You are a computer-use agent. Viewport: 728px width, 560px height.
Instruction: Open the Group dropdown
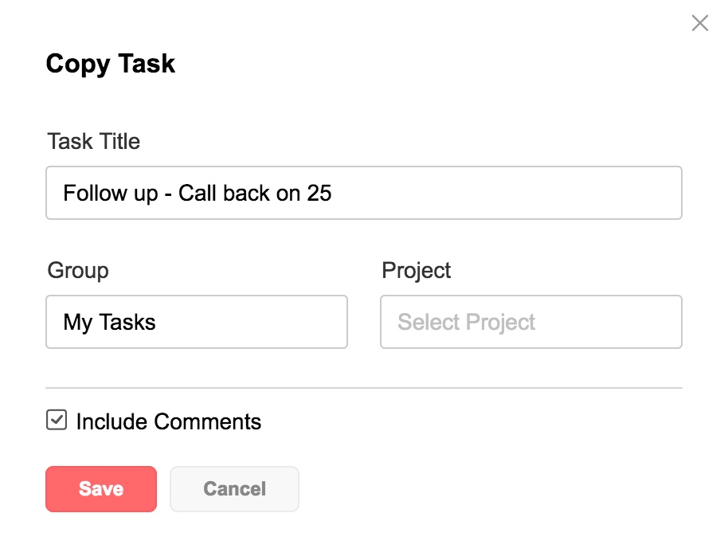[196, 322]
